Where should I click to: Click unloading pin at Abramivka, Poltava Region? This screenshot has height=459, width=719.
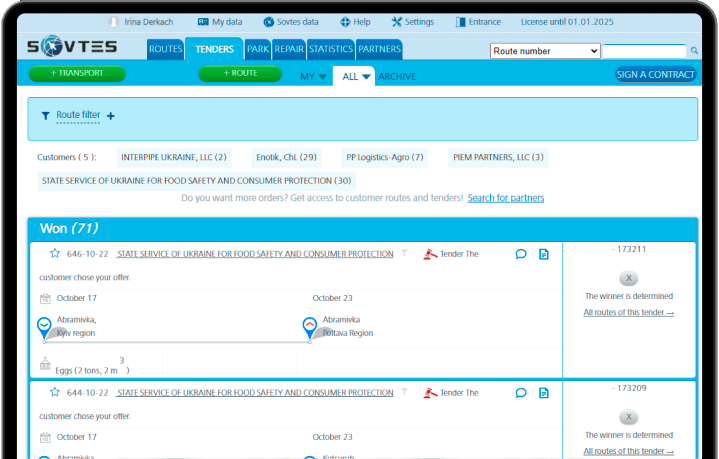click(x=310, y=328)
